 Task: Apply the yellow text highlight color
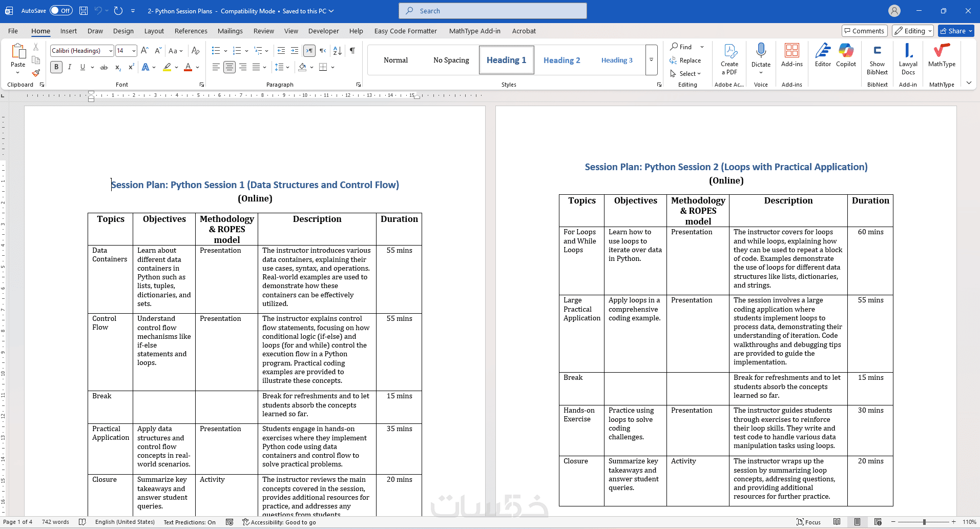click(x=167, y=67)
